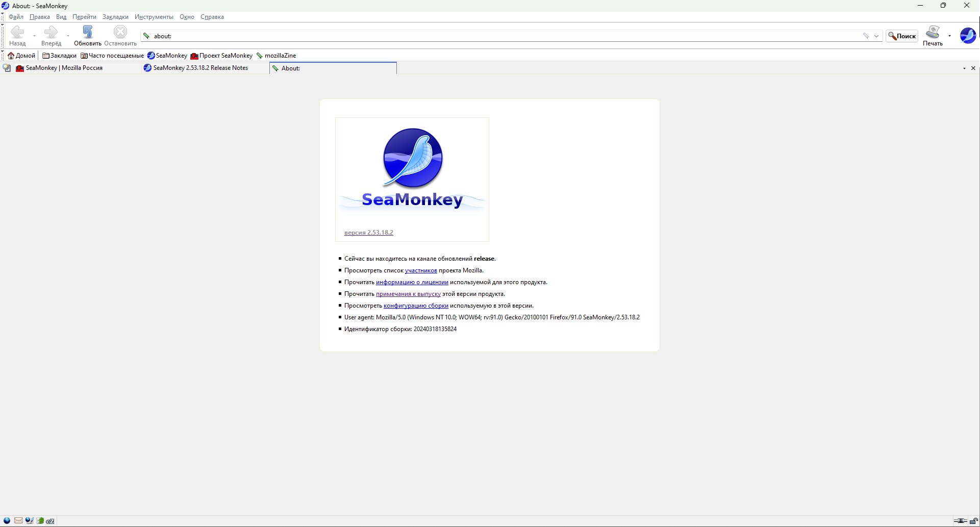980x527 pixels.
Task: Open the SeaMonkey bookmark in the bookmarks bar
Action: pos(167,56)
